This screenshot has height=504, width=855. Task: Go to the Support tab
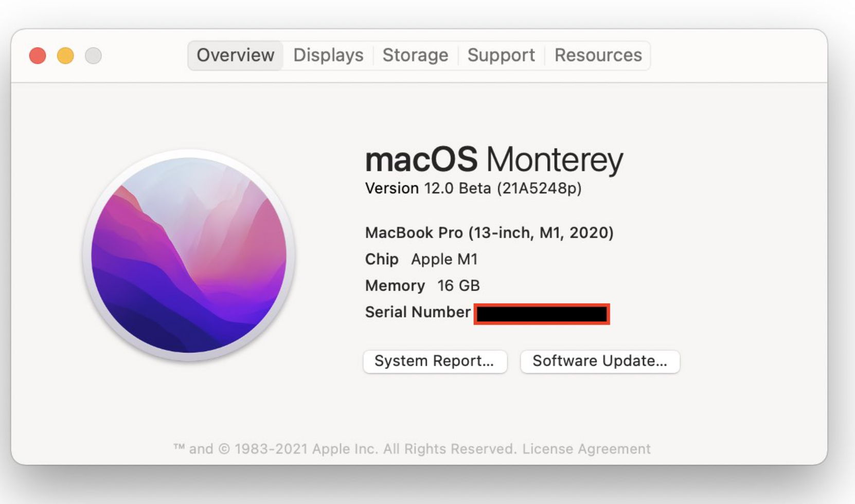pos(501,55)
